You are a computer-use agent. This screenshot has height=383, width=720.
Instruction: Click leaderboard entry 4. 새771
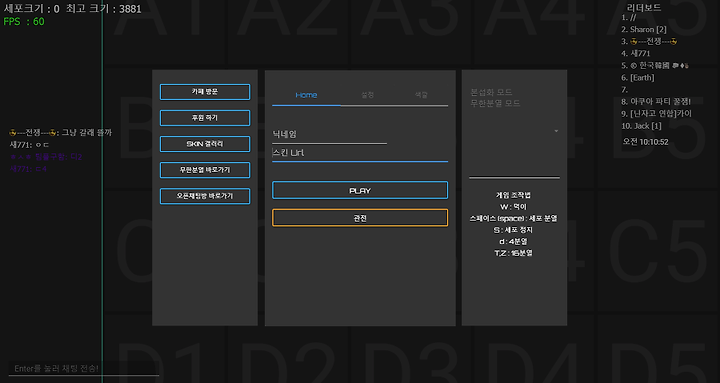(x=636, y=53)
